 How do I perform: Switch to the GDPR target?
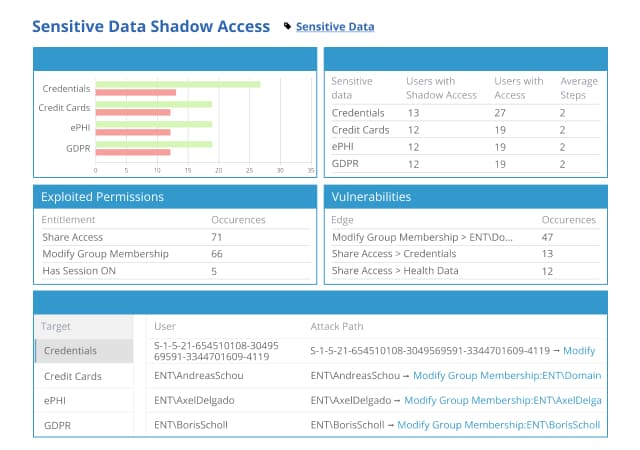(84, 425)
